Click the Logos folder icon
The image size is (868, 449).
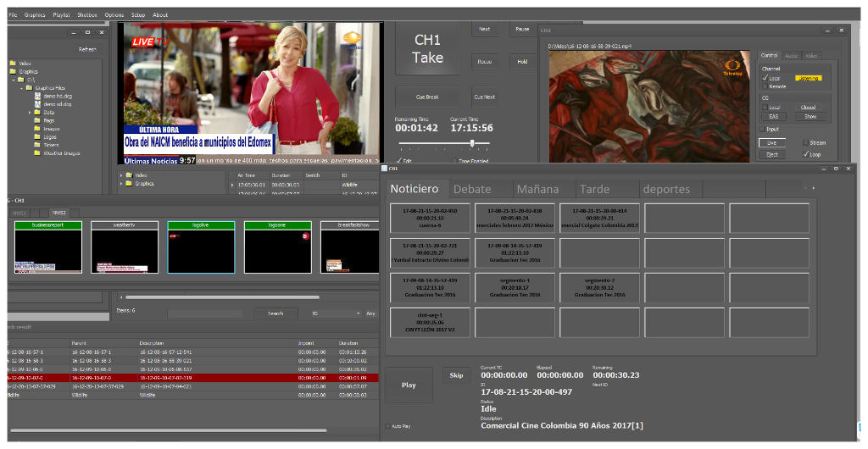(37, 136)
